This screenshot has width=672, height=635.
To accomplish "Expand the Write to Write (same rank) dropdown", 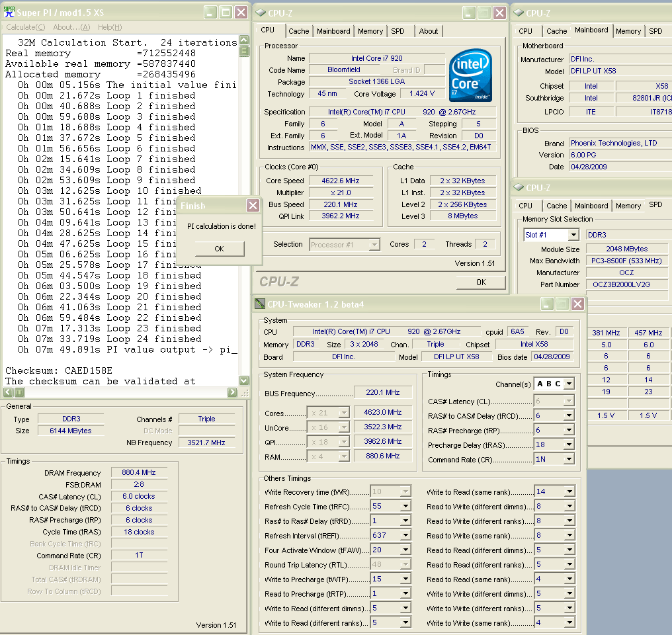I will 569,623.
